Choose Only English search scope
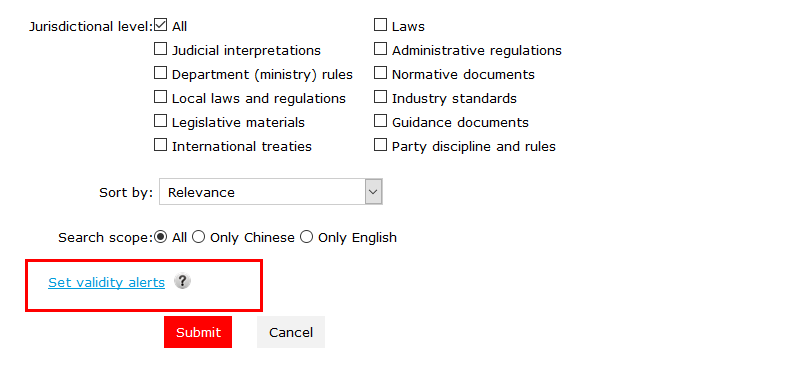Viewport: 804px width, 372px height. 306,237
